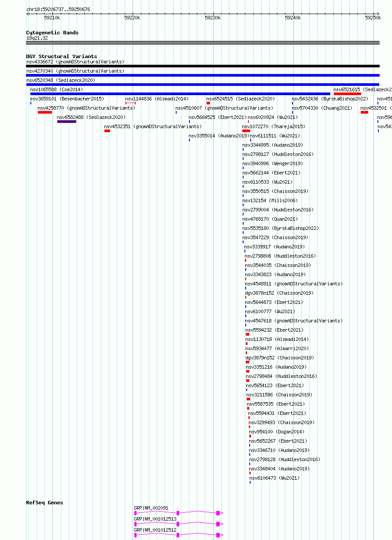Screen dimensions: 392x540
Task: Open variant nsv4548911 (gnomADStructuralVariants)
Action: point(294,284)
